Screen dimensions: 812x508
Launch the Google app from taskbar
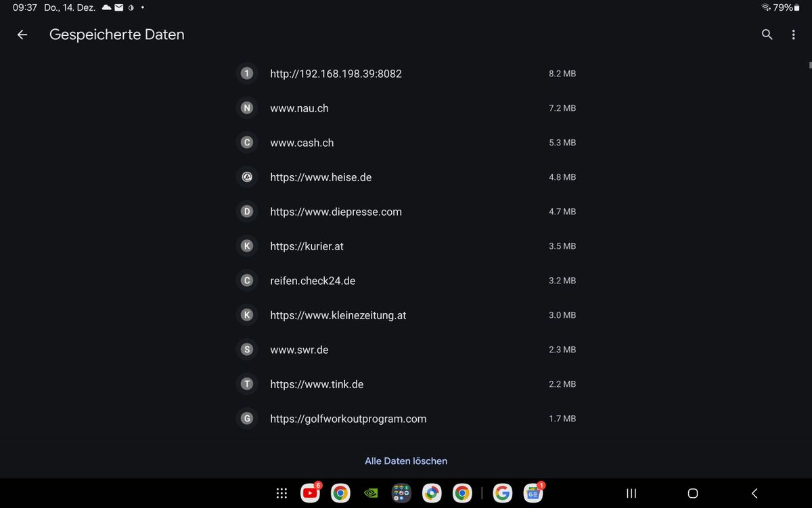(x=502, y=493)
